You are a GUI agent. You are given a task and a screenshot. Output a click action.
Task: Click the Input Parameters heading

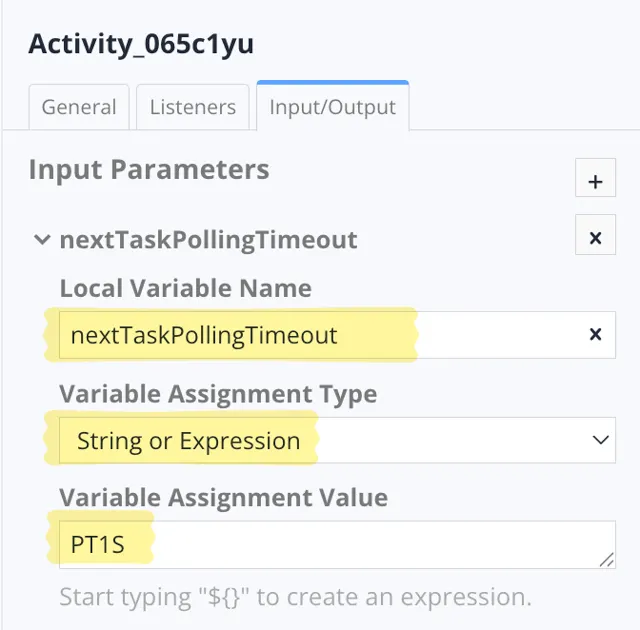coord(148,169)
